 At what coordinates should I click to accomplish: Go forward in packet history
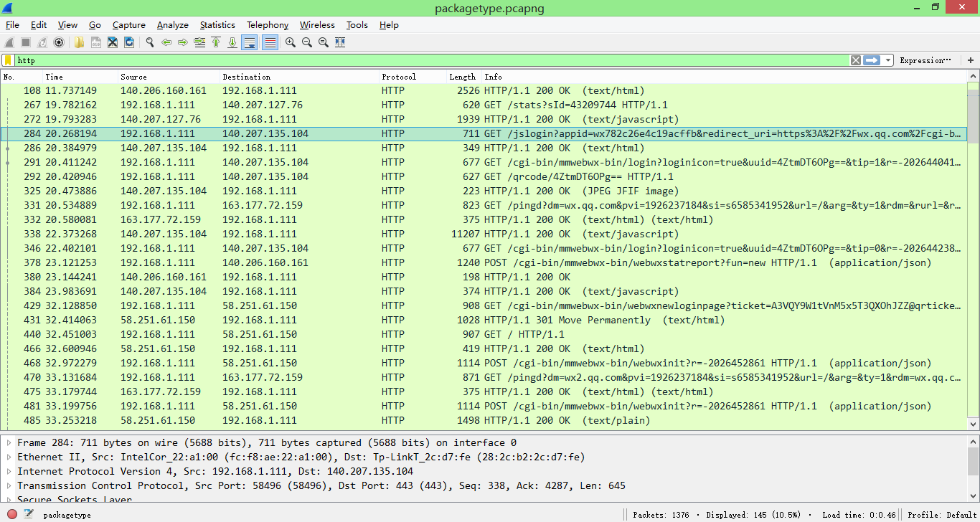[183, 42]
